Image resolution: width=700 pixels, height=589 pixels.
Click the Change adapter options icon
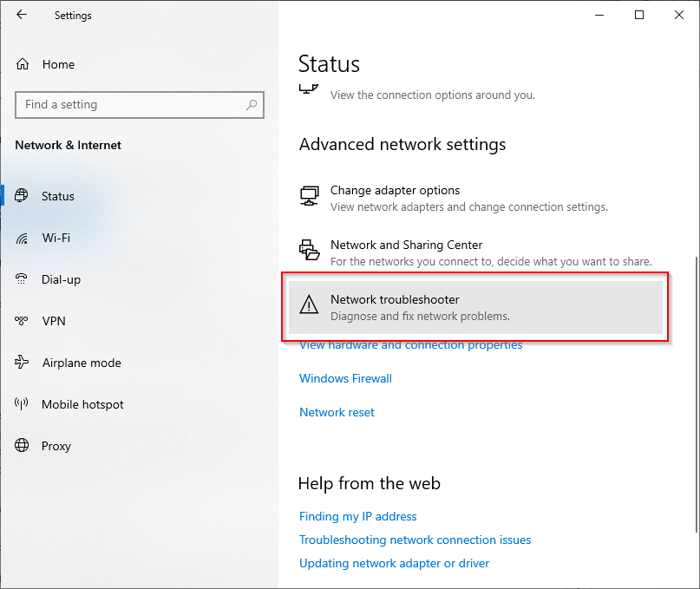click(309, 196)
